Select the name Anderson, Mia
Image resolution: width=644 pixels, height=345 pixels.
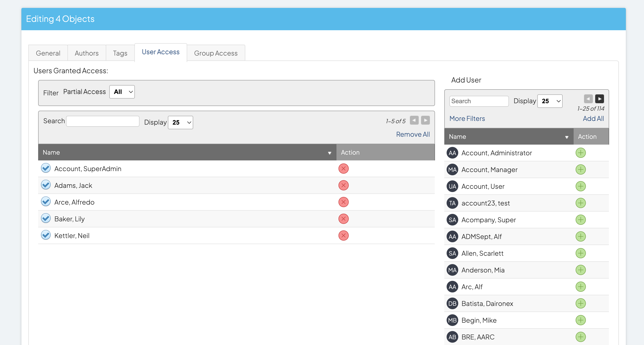(x=483, y=270)
